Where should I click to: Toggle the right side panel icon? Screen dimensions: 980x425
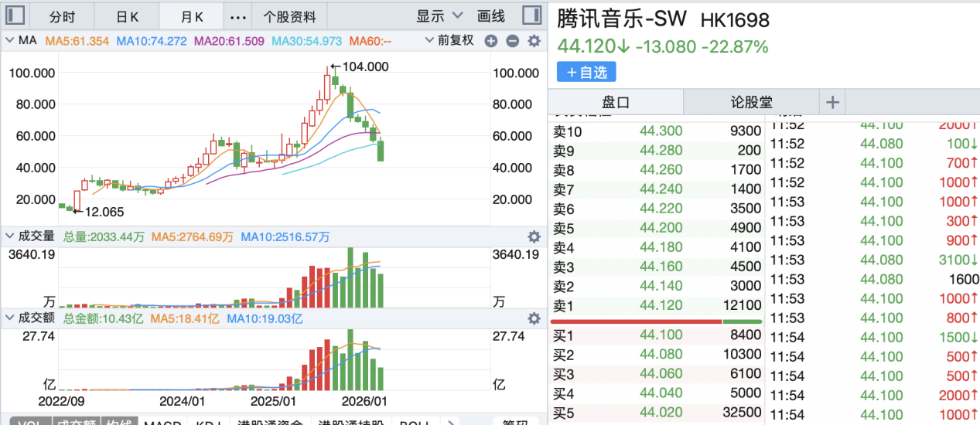[531, 15]
